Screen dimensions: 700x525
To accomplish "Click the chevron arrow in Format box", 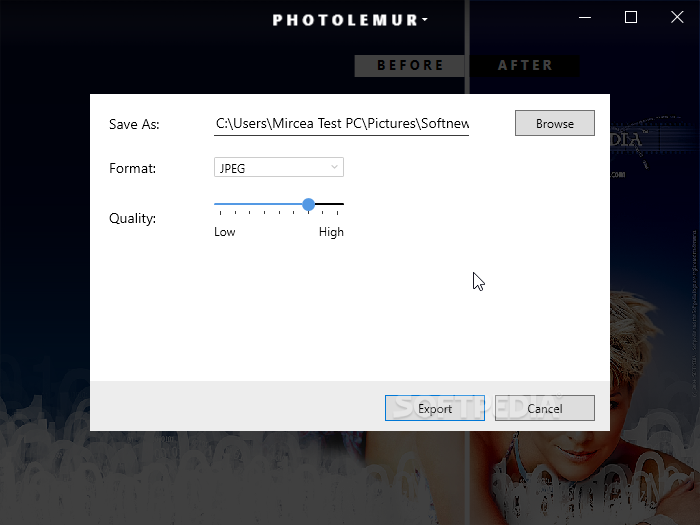I will click(334, 167).
